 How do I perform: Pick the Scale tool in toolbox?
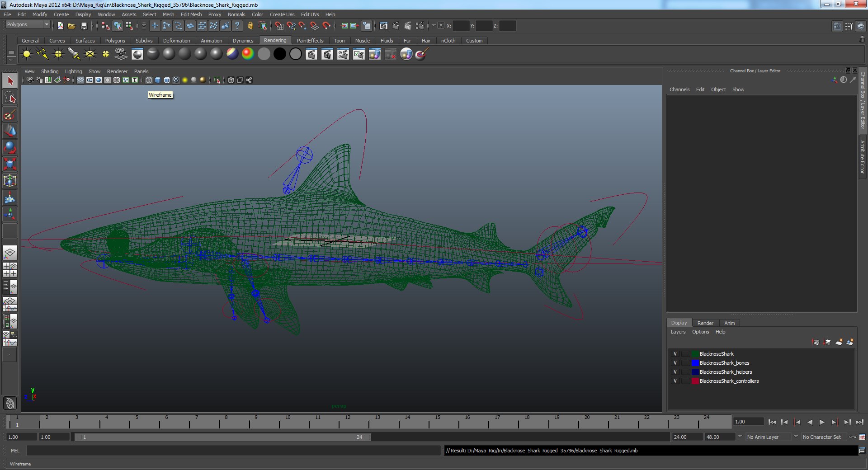(10, 164)
